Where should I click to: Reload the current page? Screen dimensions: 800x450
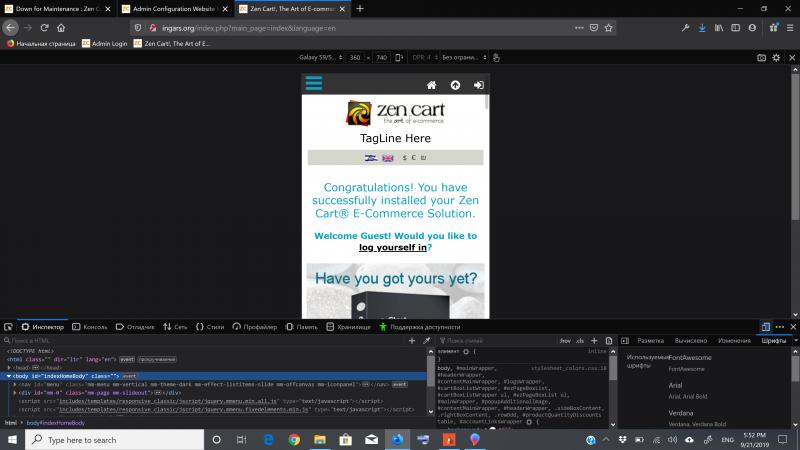(44, 28)
